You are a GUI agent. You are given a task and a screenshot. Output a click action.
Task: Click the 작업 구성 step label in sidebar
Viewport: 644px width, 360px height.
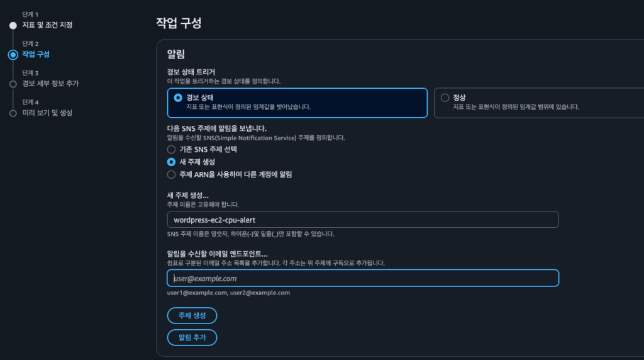tap(36, 55)
